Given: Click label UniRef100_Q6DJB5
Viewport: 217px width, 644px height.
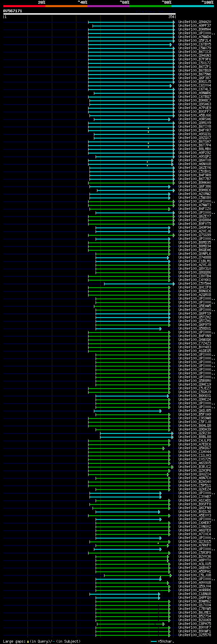Looking at the screenshot, I should (195, 411).
